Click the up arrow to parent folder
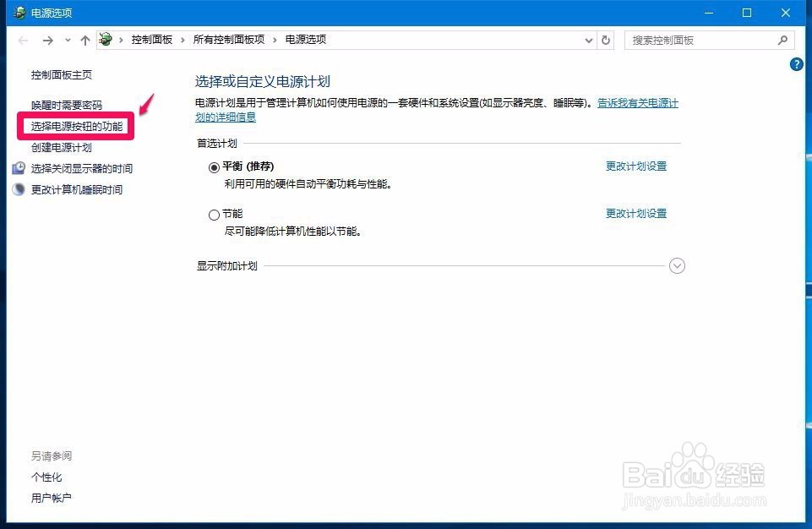 click(x=85, y=41)
